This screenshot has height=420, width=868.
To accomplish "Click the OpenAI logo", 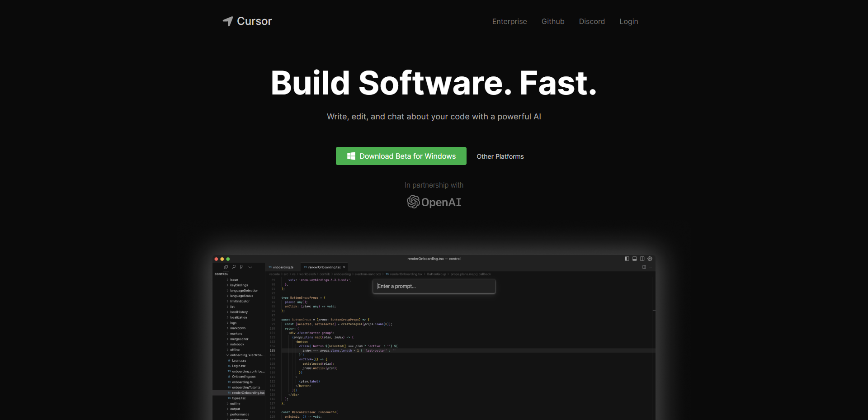I will point(434,202).
